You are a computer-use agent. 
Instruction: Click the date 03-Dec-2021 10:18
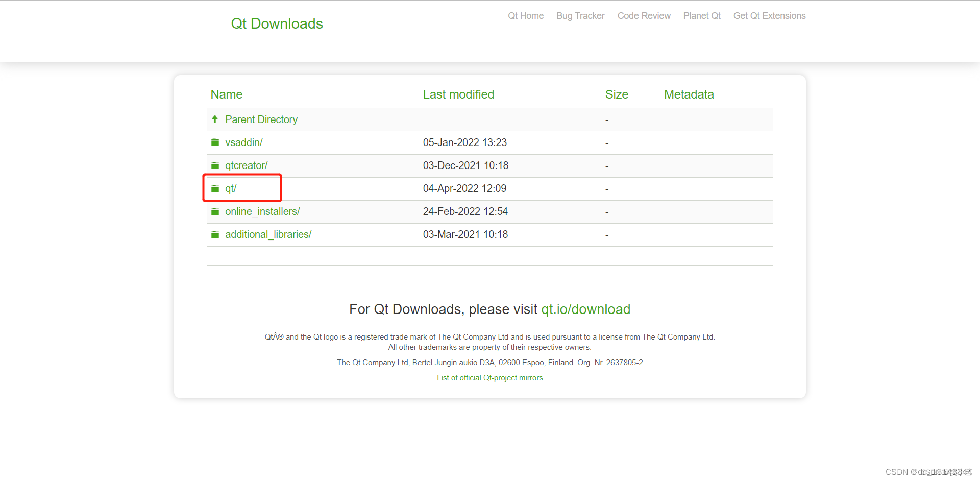point(466,165)
